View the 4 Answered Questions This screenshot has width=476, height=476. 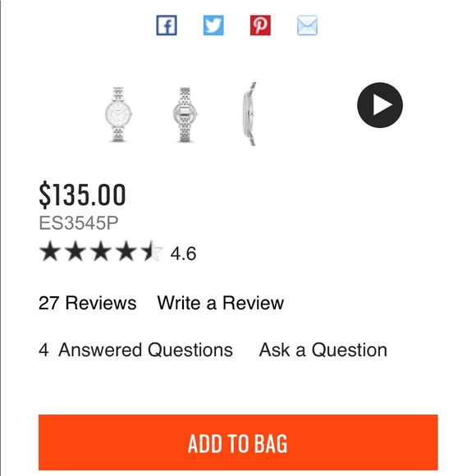(x=135, y=350)
